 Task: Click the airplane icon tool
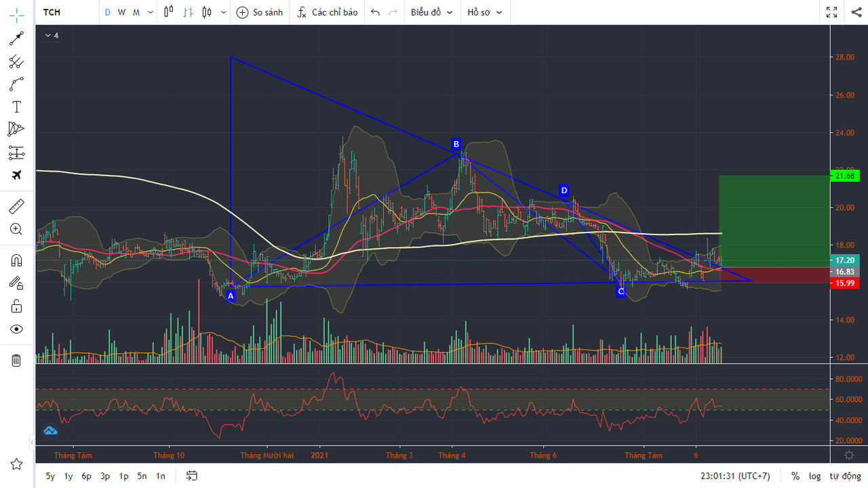(16, 175)
